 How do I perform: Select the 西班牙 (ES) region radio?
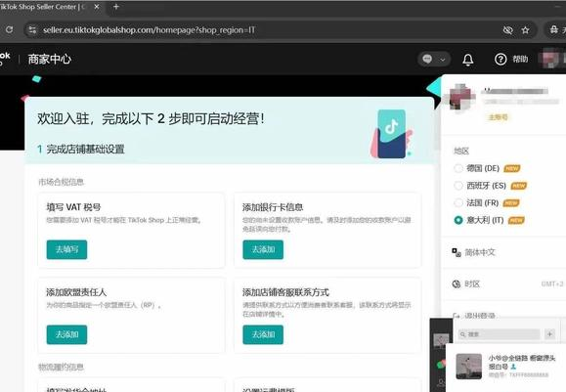pos(458,186)
